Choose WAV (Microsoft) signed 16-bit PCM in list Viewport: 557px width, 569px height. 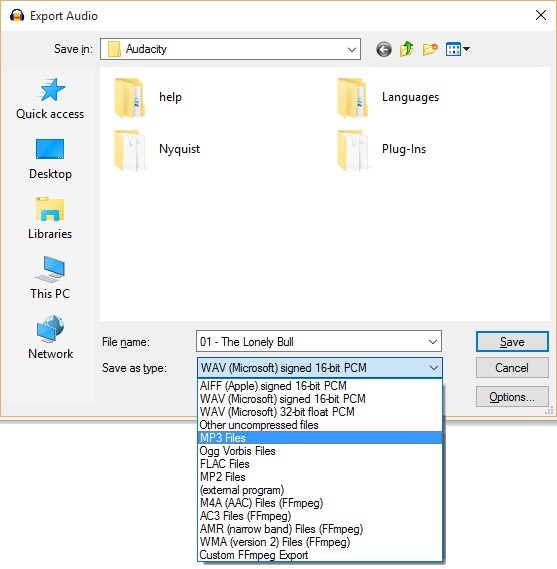click(x=320, y=398)
